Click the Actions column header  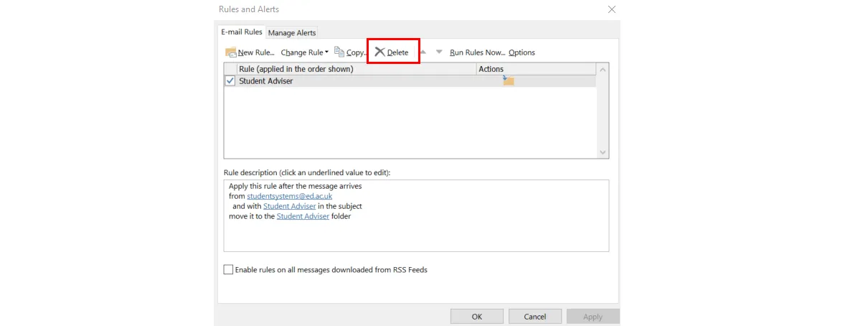tap(537, 69)
